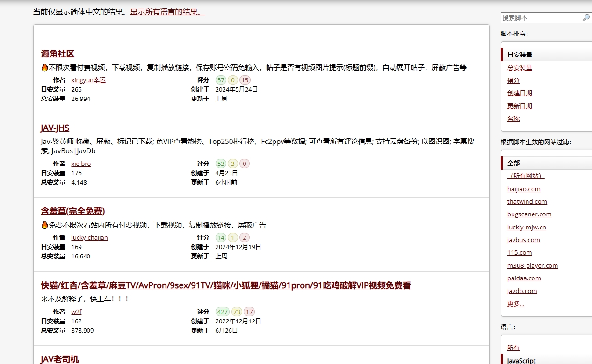Click the green 57 rating badge
The image size is (592, 364).
click(221, 80)
